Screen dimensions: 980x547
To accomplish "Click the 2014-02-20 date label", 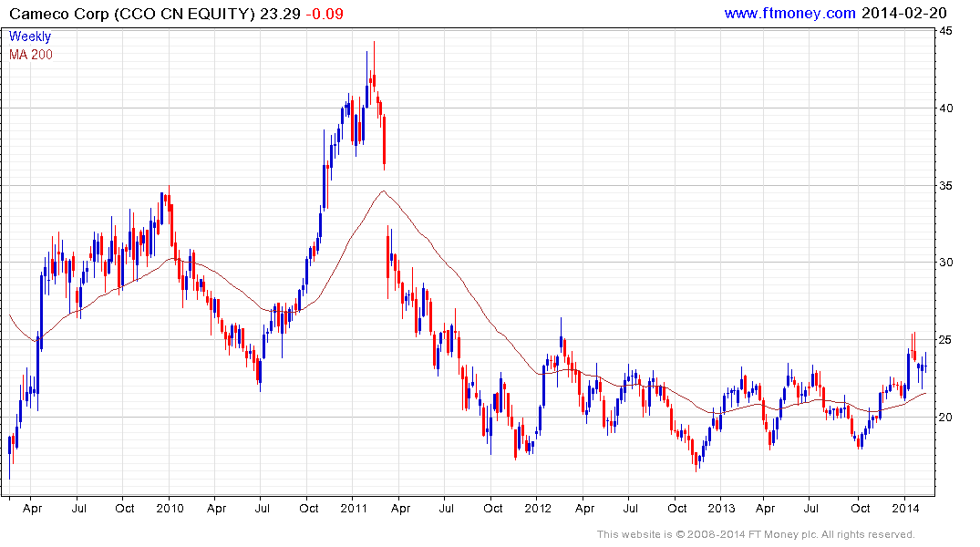I will (x=903, y=13).
